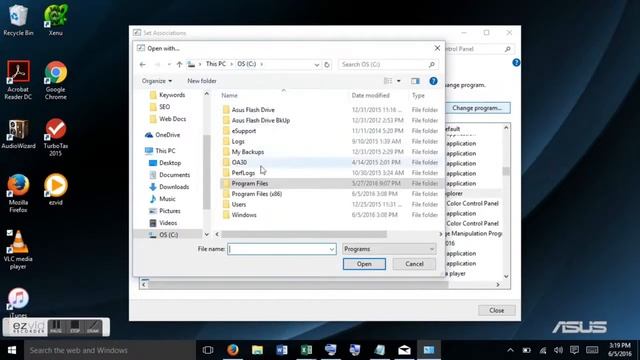
Task: Select the Users folder
Action: pyautogui.click(x=239, y=204)
